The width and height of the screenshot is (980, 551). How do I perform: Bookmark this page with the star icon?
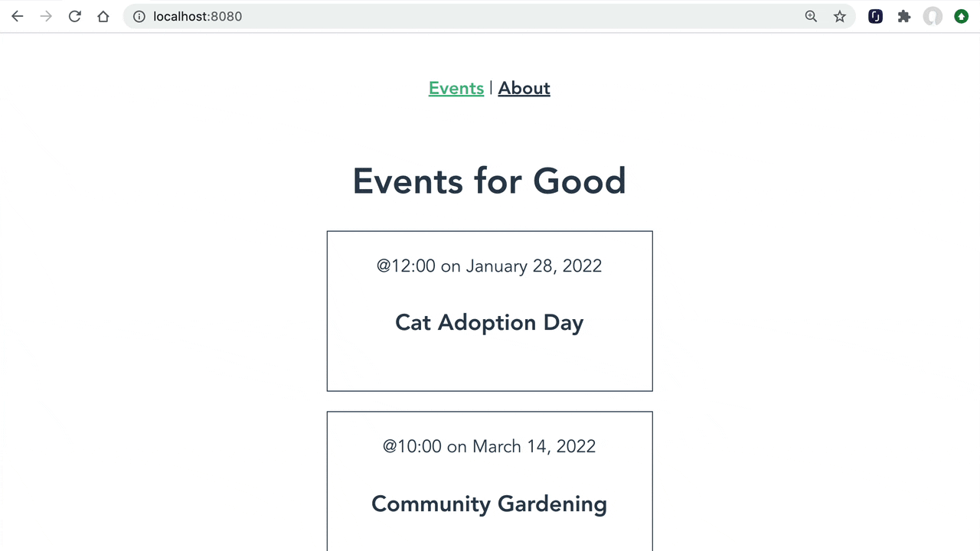[840, 16]
